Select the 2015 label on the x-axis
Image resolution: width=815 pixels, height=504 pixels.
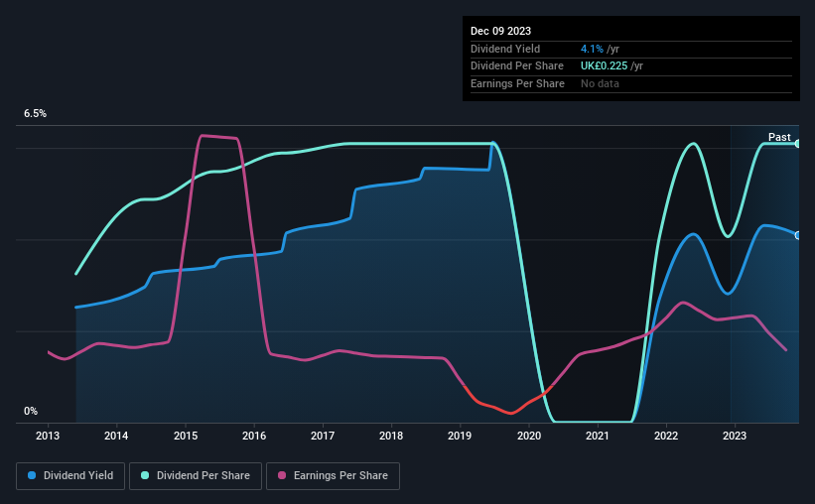[x=186, y=436]
